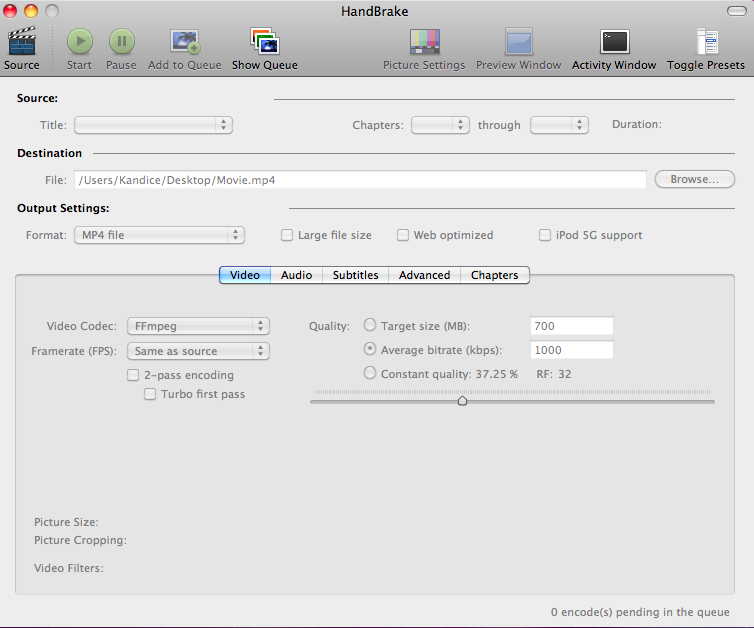Click the Target size 700 field
This screenshot has height=628, width=754.
pyautogui.click(x=572, y=326)
